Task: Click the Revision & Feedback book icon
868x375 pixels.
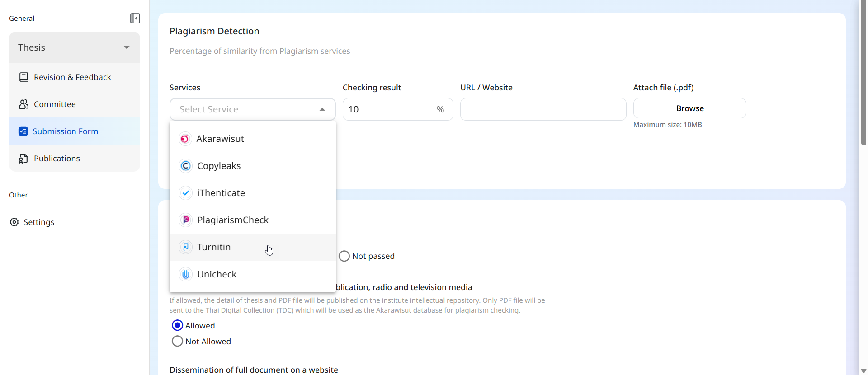Action: (x=24, y=77)
